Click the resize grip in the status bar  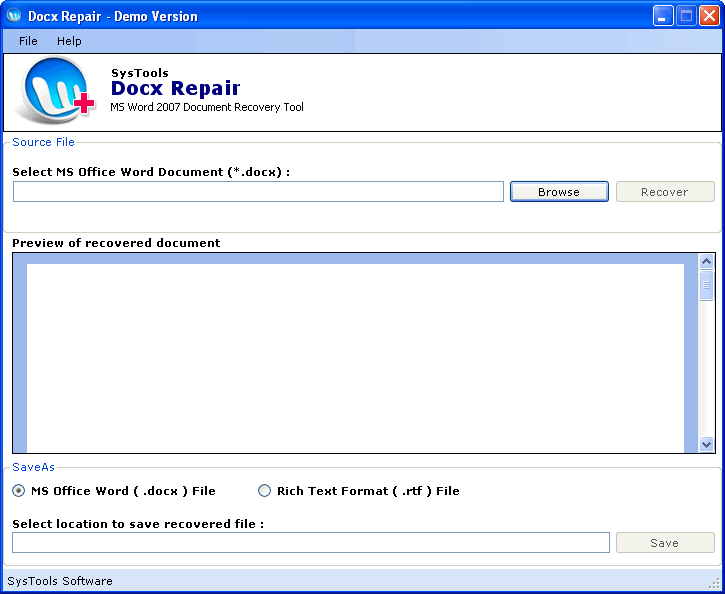point(714,583)
